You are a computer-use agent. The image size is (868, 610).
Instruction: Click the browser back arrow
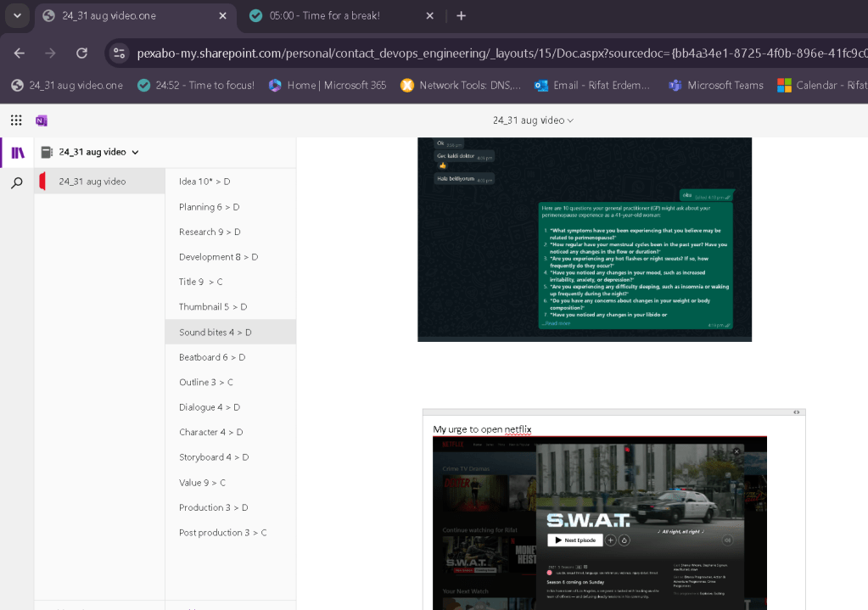click(20, 53)
